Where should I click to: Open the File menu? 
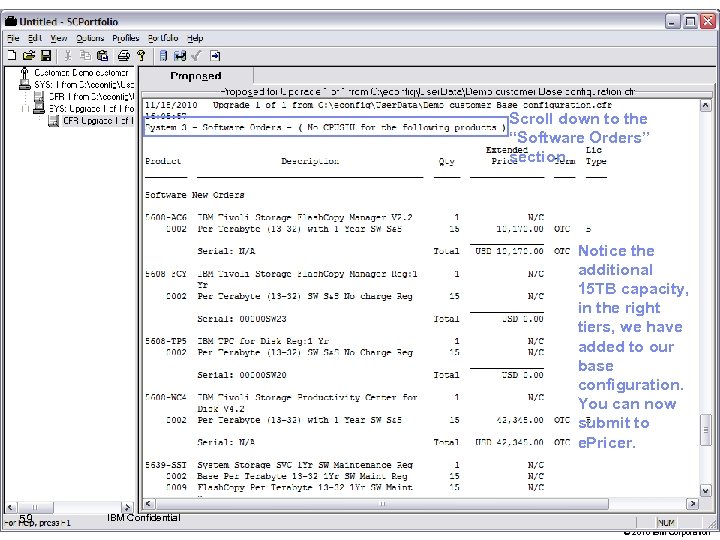tap(14, 38)
